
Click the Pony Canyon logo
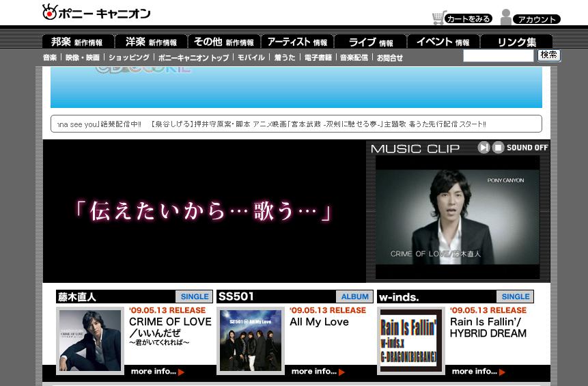96,12
